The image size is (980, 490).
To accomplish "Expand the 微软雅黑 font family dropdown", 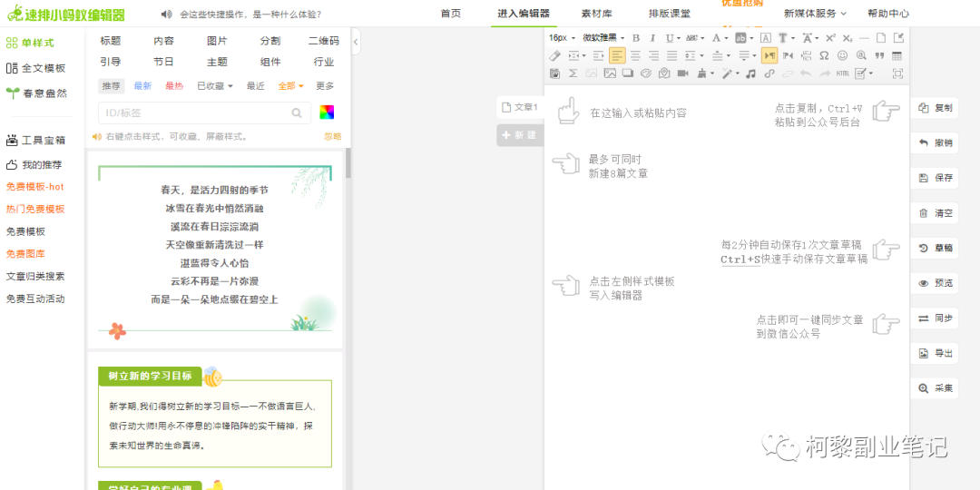I will (603, 38).
